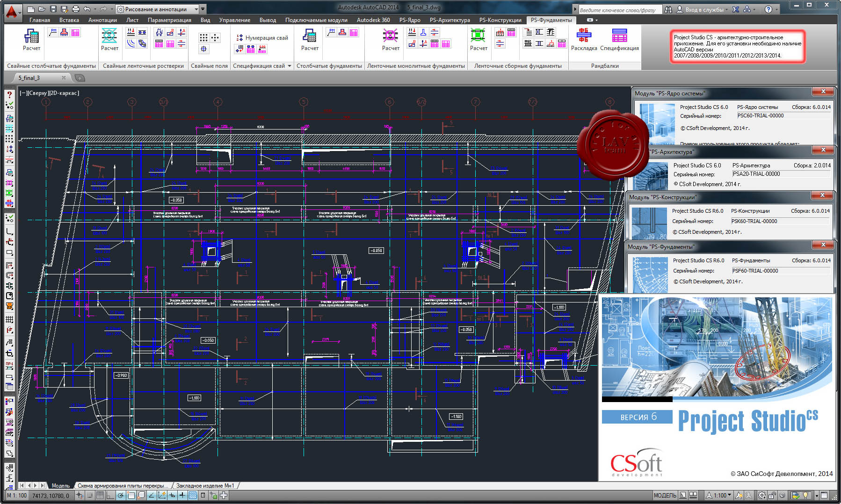The width and height of the screenshot is (841, 504).
Task: Click the pink table icon in Свайные столбчатые фундаменты
Action: [x=75, y=32]
